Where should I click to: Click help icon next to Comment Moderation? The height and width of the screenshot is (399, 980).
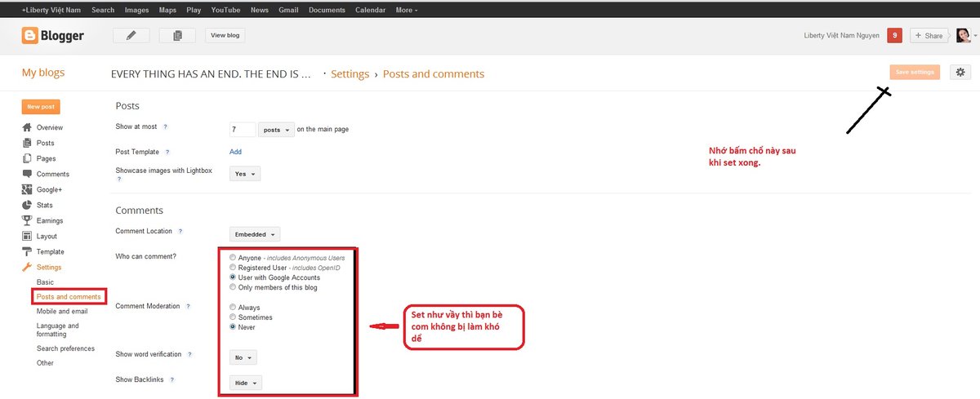[188, 307]
